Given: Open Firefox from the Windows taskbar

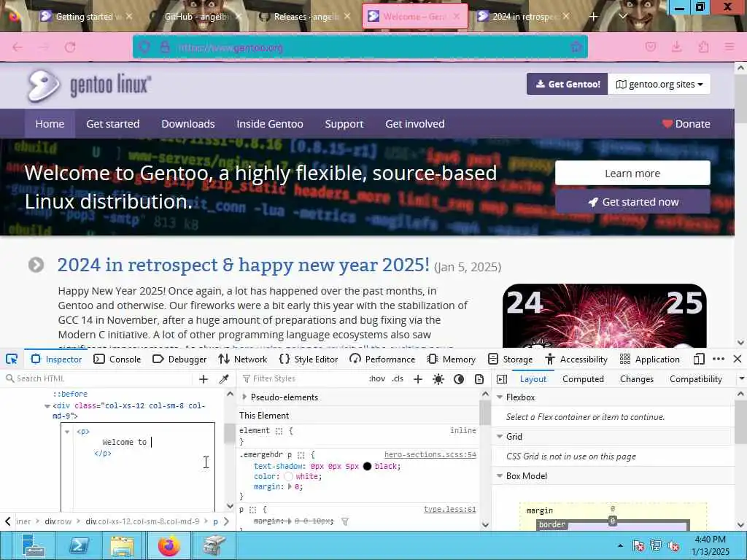Looking at the screenshot, I should click(x=169, y=545).
